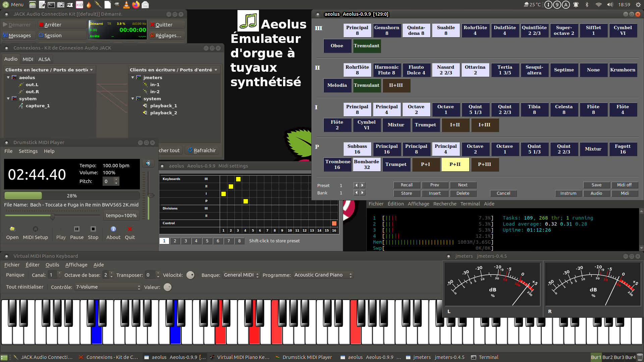Open Session in JACK control
The height and width of the screenshot is (362, 644).
62,36
